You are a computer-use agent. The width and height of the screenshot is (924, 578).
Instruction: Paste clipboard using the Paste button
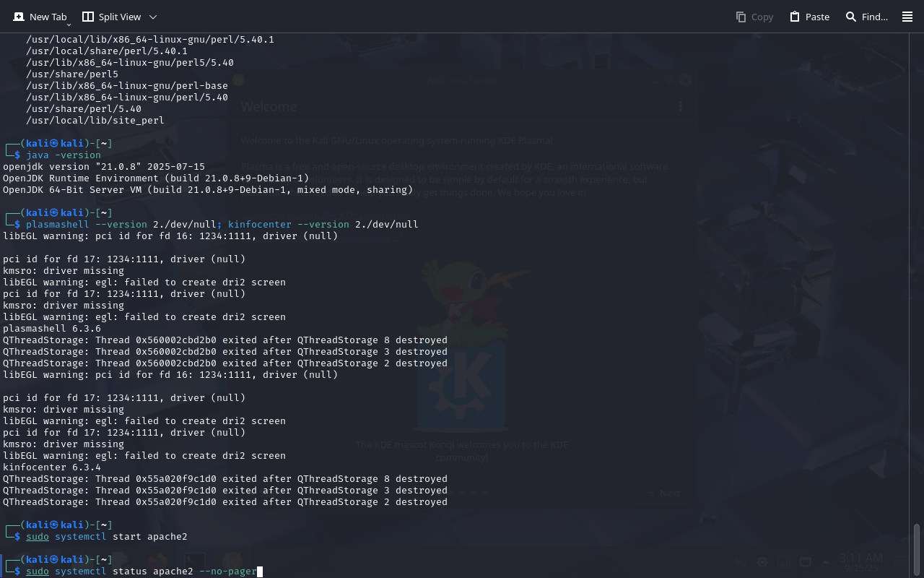pyautogui.click(x=809, y=17)
